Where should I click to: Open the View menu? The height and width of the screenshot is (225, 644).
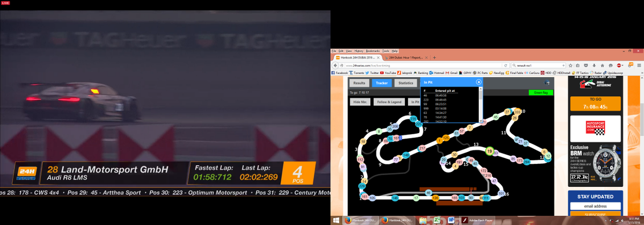tap(349, 51)
